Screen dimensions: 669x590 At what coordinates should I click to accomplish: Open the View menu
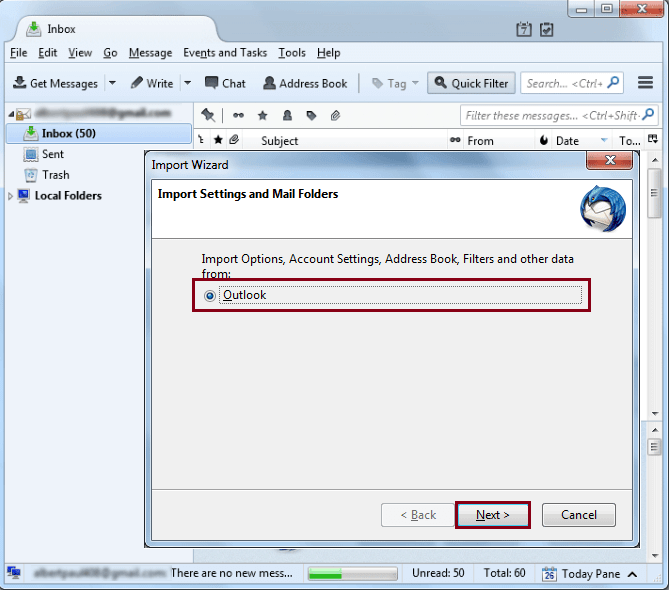click(80, 53)
